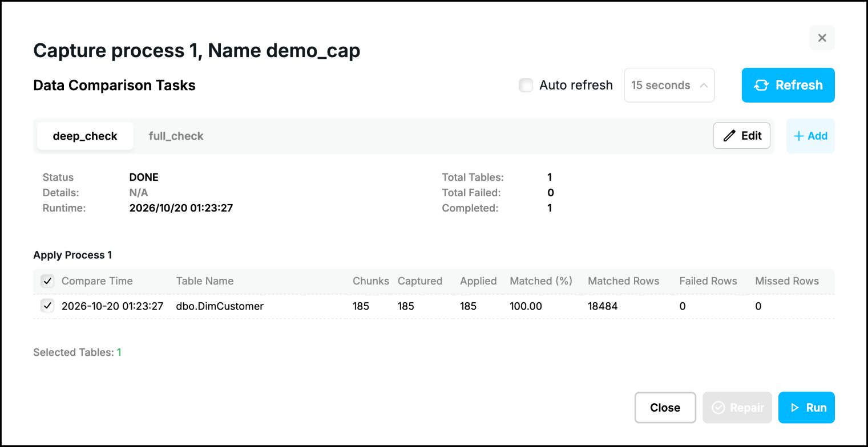Image resolution: width=868 pixels, height=447 pixels.
Task: Click the Captured column header
Action: 420,281
